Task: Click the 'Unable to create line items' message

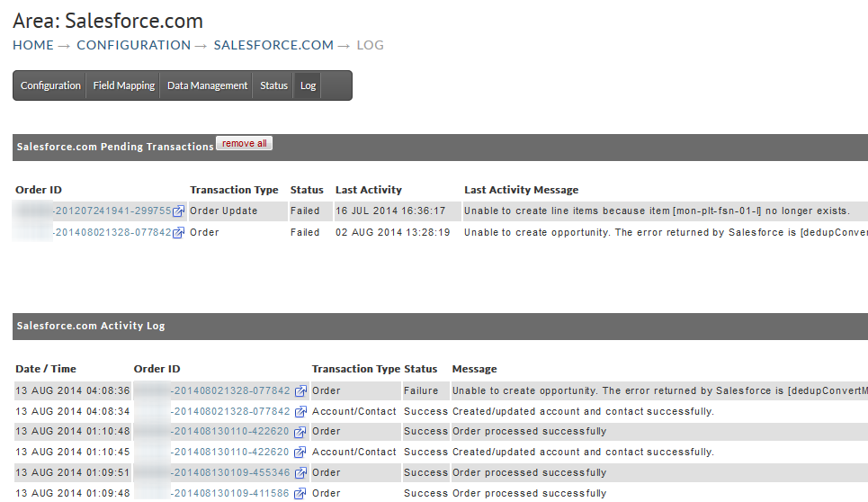Action: (657, 211)
